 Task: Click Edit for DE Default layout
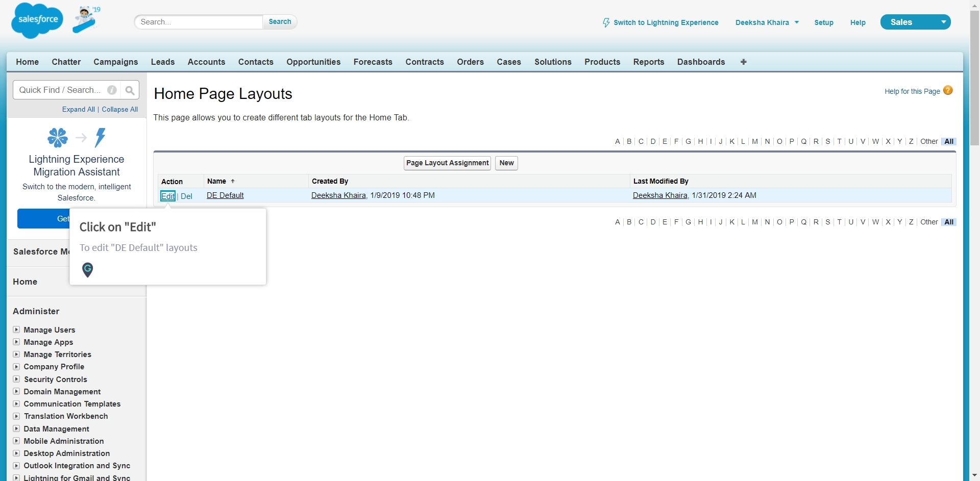point(168,196)
